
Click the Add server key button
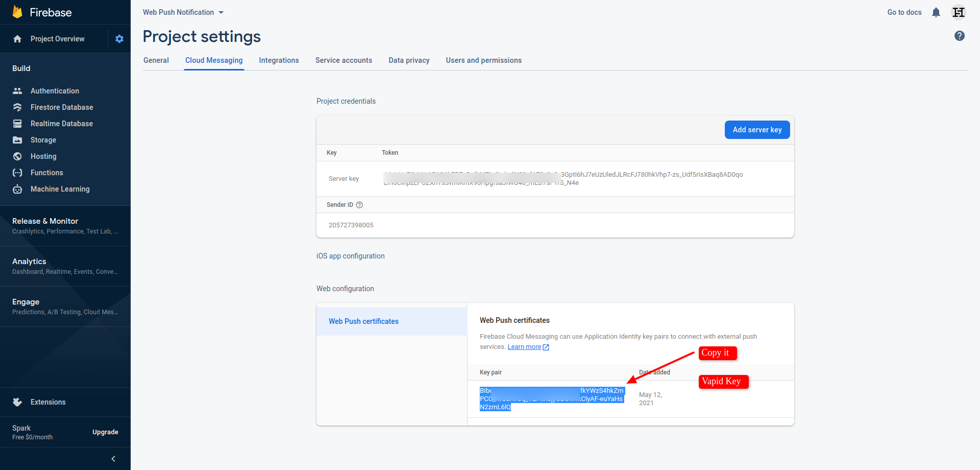pos(757,130)
